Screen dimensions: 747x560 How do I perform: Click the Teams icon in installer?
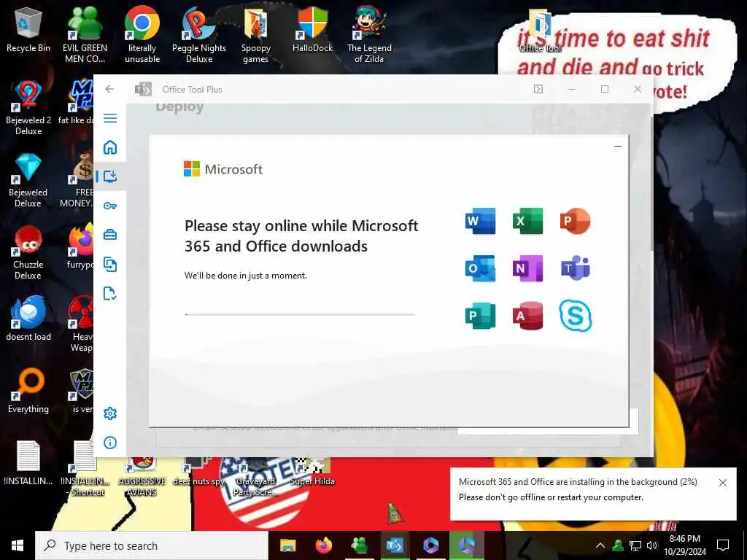[x=575, y=268]
